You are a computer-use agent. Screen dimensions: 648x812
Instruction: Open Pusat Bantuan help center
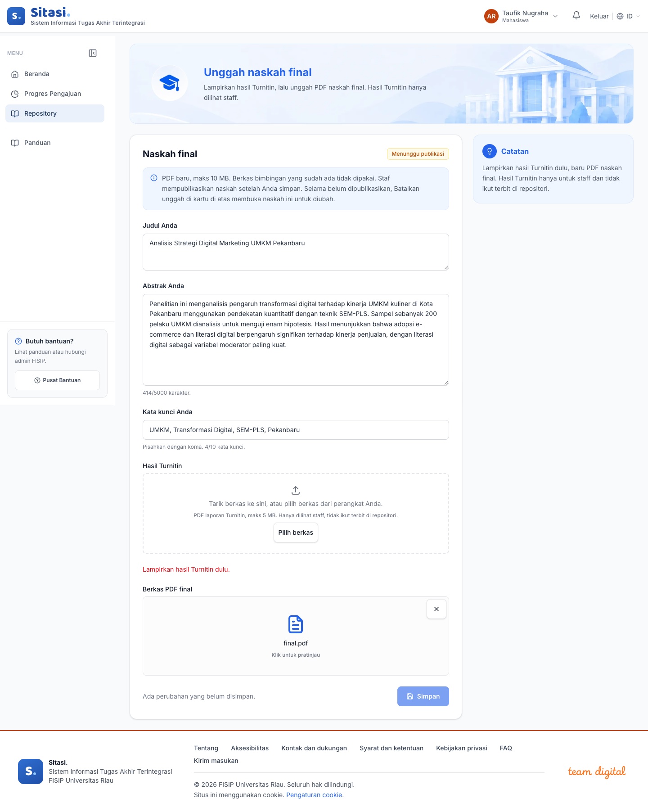(x=57, y=380)
